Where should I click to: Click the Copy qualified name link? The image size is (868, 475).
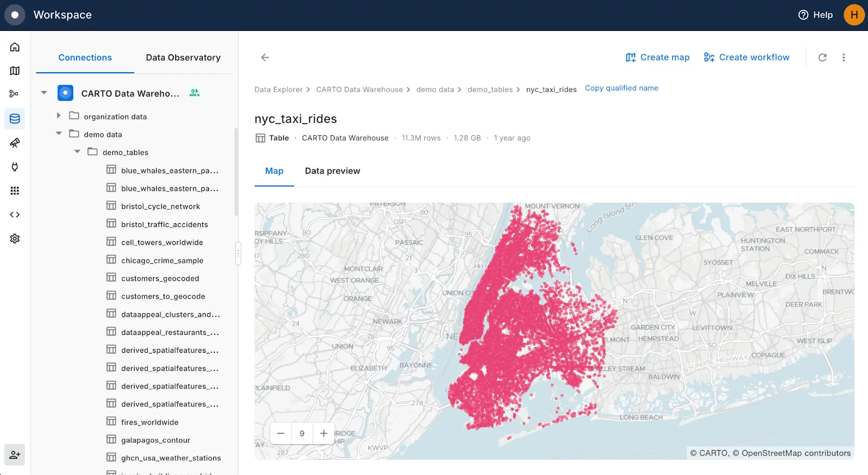[x=621, y=88]
